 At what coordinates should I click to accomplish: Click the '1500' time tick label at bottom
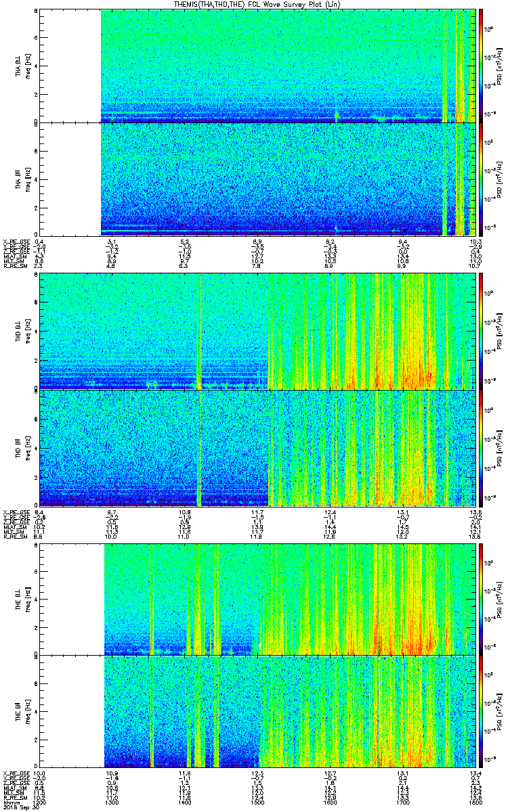tap(257, 803)
